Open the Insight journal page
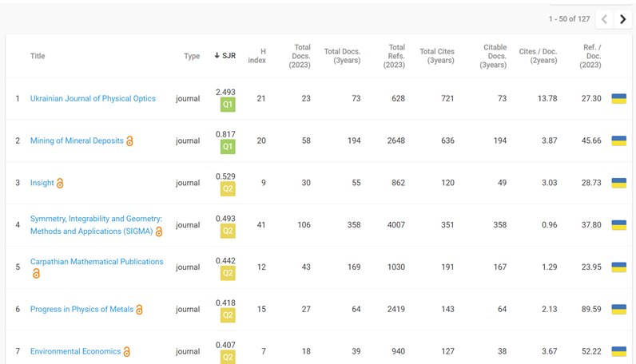Viewport: 636px width, 364px height. point(42,183)
